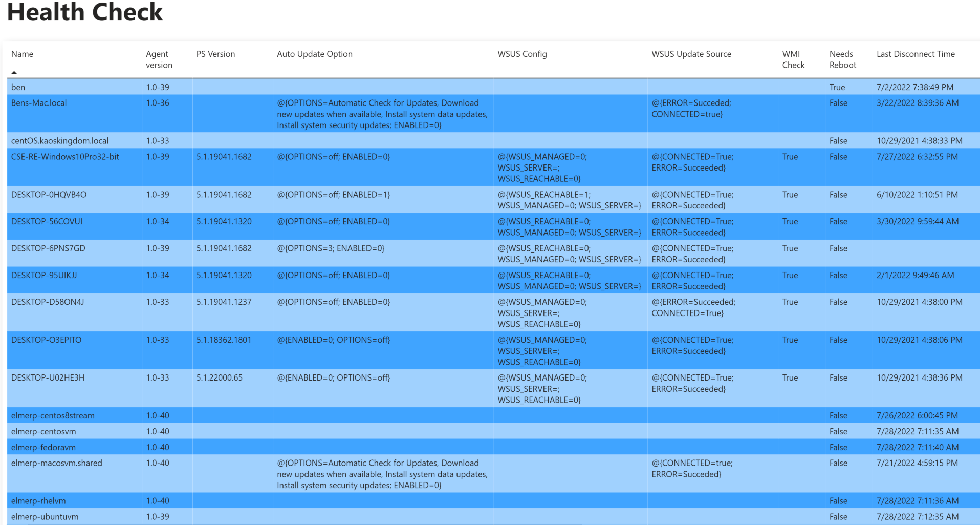Click the WMI Check column header
Viewport: 980px width, 525px height.
tap(793, 59)
